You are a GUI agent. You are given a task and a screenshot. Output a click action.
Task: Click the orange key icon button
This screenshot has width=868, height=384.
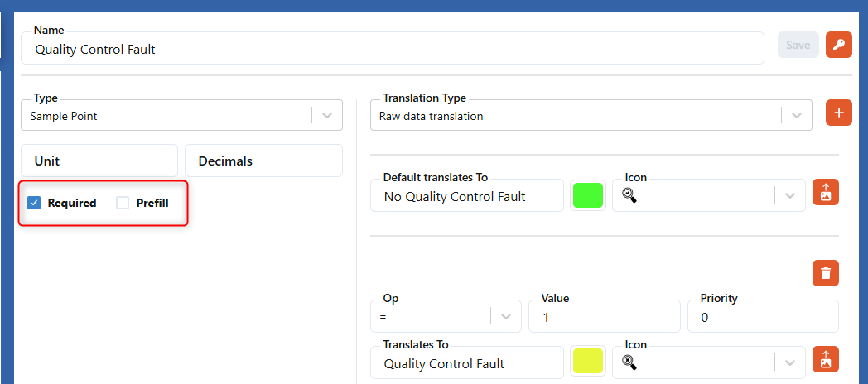point(838,45)
